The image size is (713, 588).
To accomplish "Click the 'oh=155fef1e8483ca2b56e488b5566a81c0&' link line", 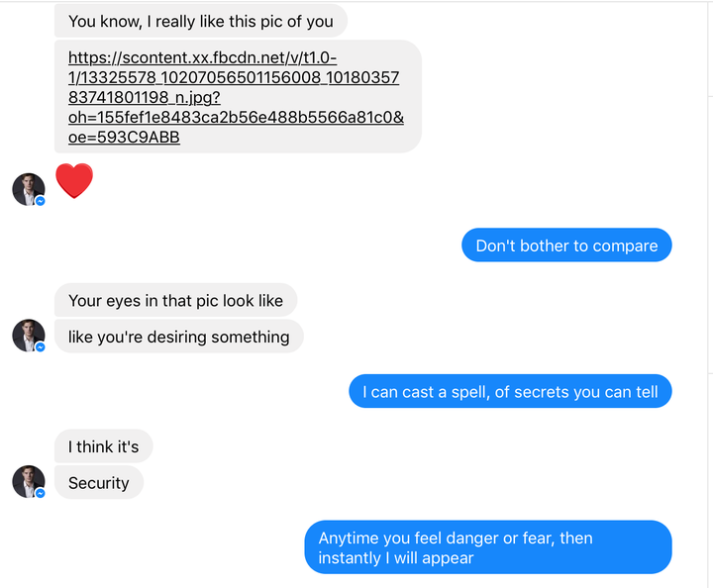I will (x=236, y=117).
